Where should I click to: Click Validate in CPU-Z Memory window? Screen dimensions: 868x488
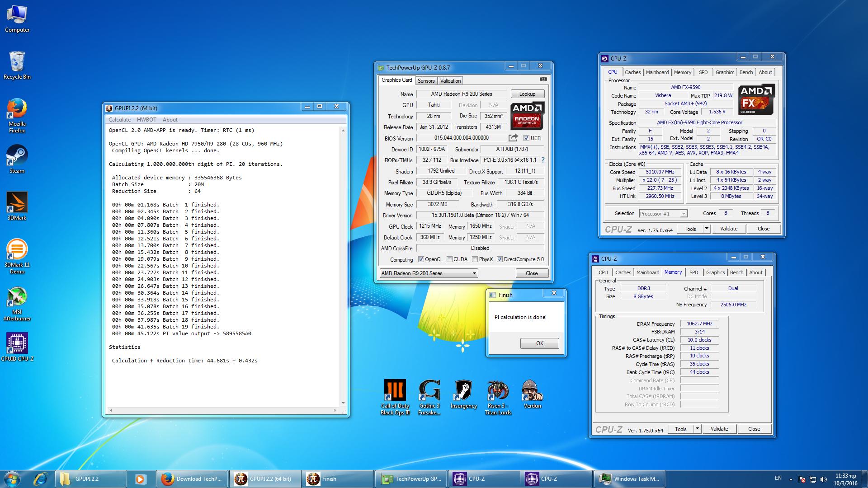719,429
